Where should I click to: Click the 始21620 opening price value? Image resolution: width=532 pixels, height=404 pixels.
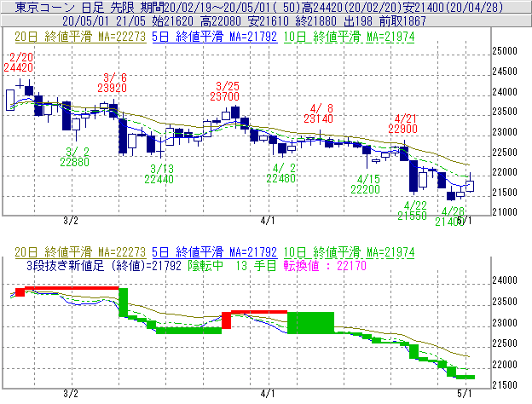172,21
